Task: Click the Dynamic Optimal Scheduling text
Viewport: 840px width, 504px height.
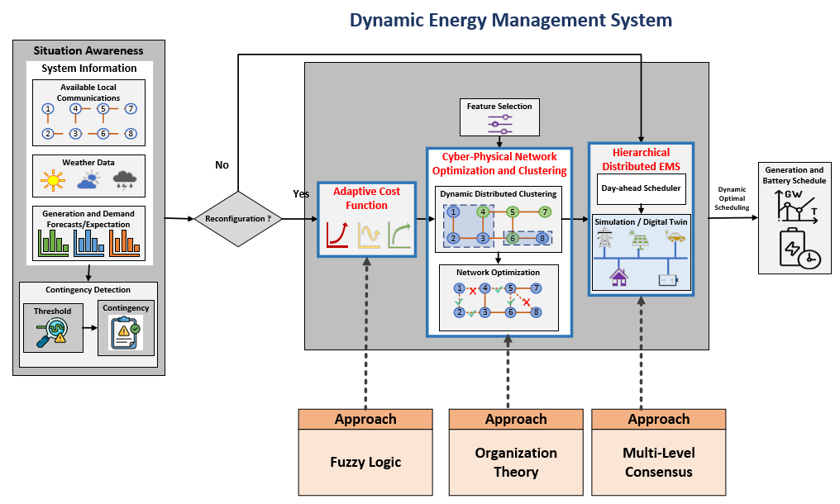Action: pos(732,198)
